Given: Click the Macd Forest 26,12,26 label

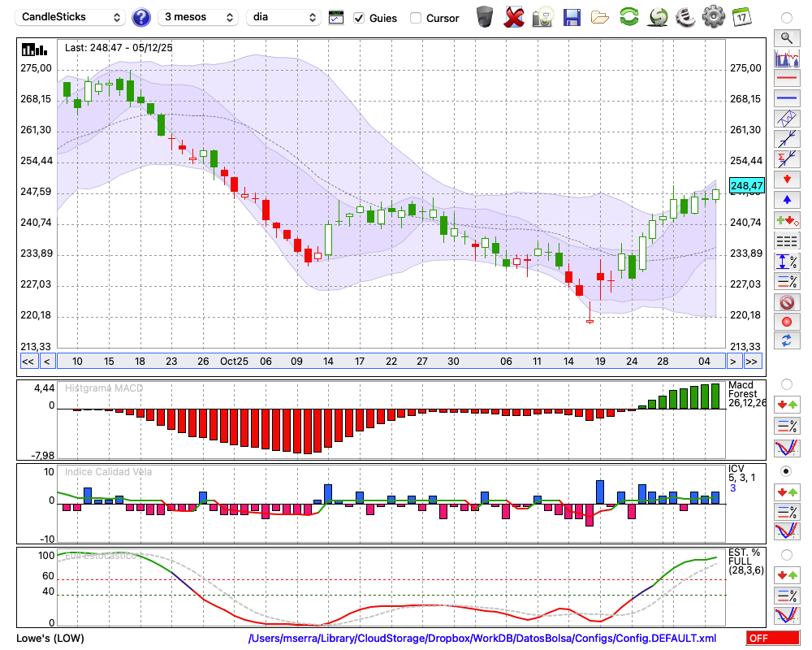Looking at the screenshot, I should pyautogui.click(x=746, y=394).
